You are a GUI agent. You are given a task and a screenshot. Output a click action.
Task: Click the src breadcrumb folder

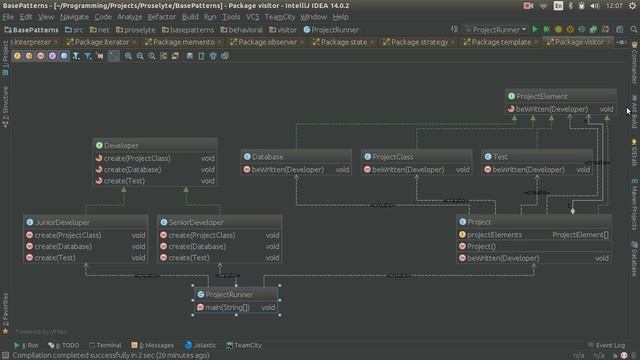point(74,30)
